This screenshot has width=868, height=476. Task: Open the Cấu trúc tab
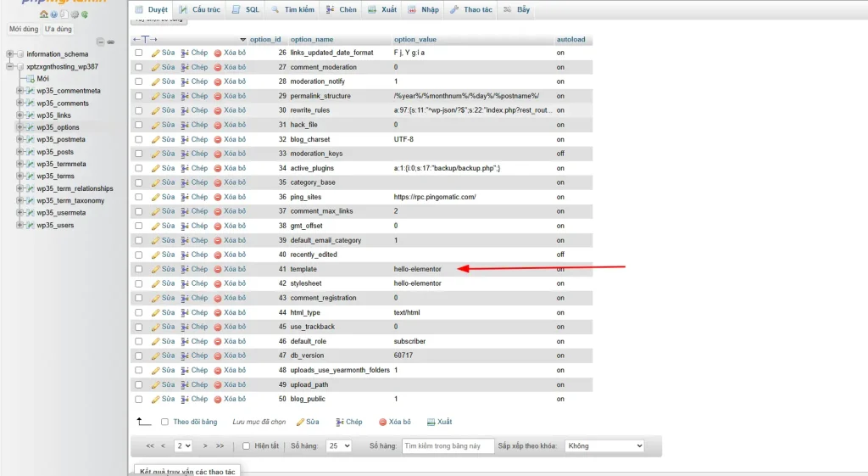tap(200, 10)
